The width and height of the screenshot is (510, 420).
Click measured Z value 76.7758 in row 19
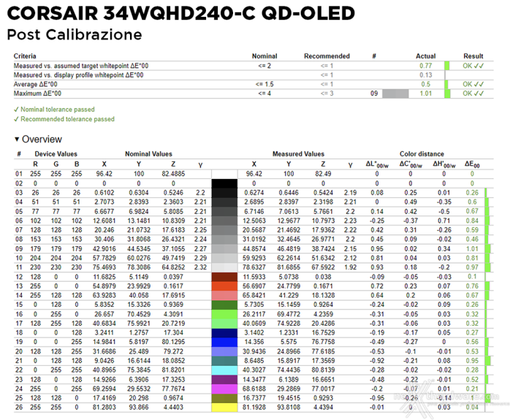323,342
